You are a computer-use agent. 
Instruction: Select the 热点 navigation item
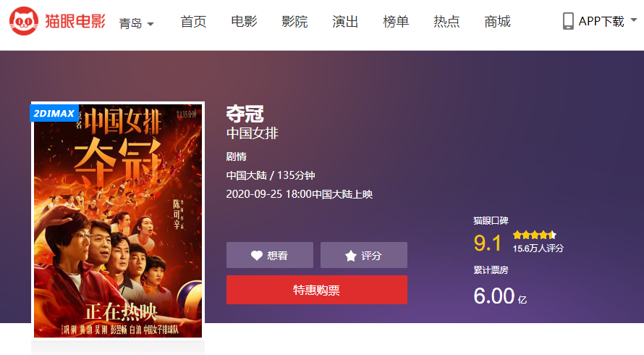(x=446, y=22)
